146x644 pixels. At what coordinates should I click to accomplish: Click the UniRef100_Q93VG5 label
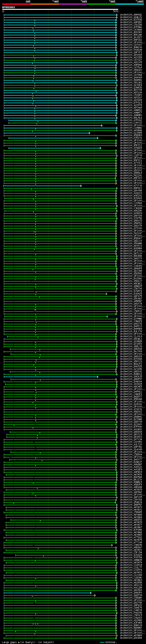click(x=131, y=55)
